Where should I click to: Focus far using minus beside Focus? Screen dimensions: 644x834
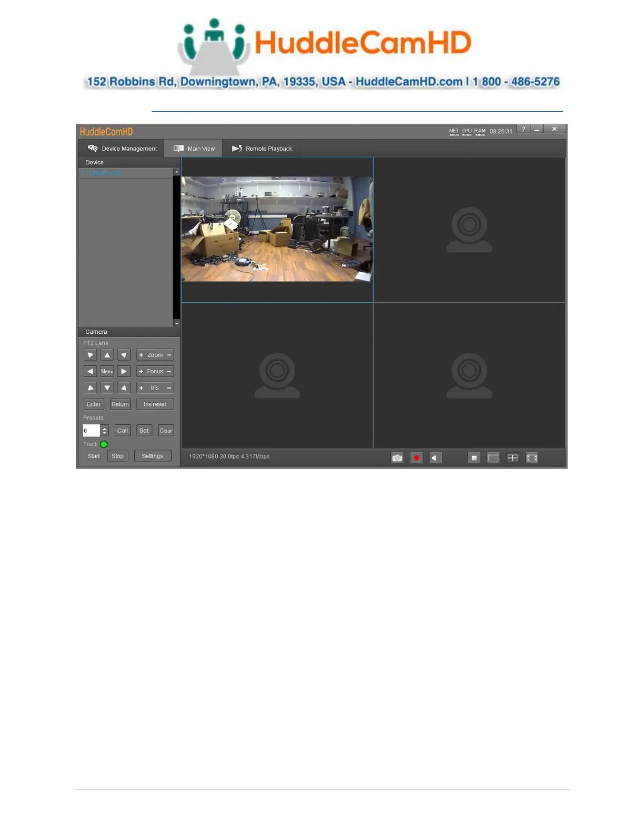pos(169,371)
